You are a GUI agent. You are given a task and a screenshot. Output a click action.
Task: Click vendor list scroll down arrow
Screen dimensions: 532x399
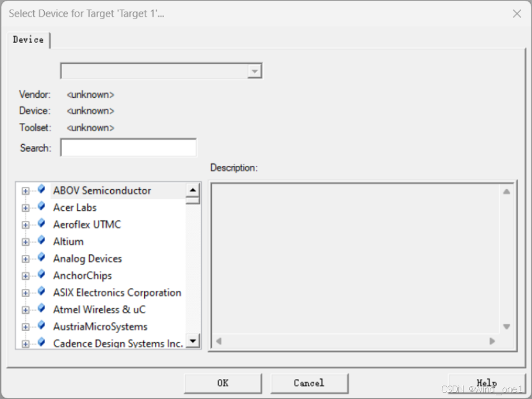pyautogui.click(x=193, y=340)
